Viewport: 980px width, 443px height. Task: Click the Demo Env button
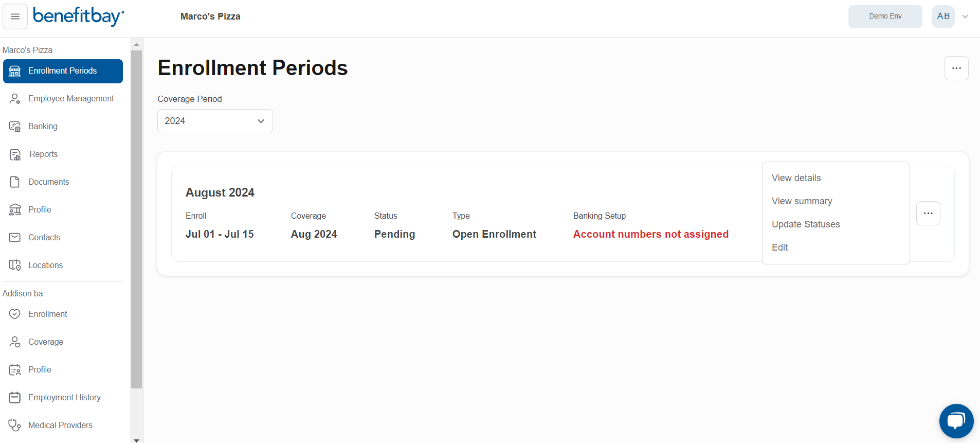coord(885,16)
